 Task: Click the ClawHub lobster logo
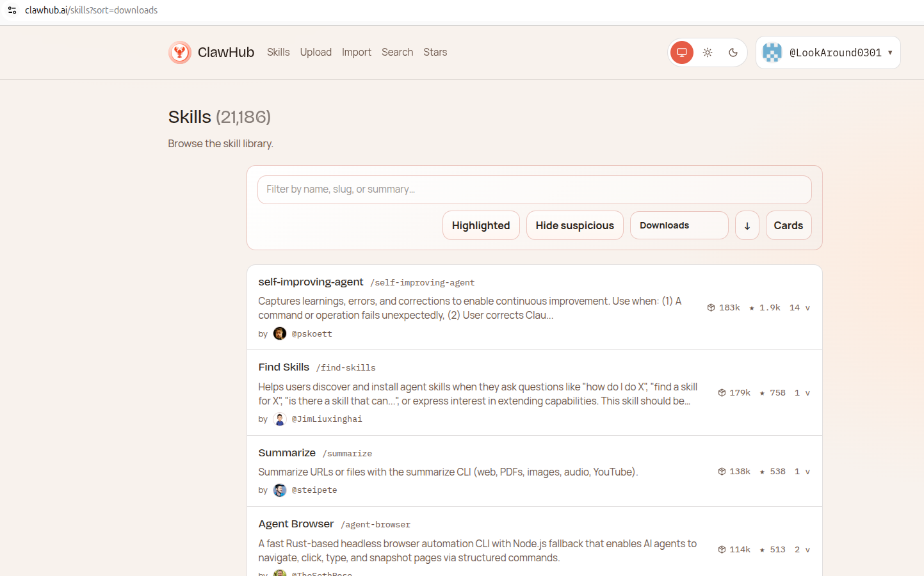point(180,52)
